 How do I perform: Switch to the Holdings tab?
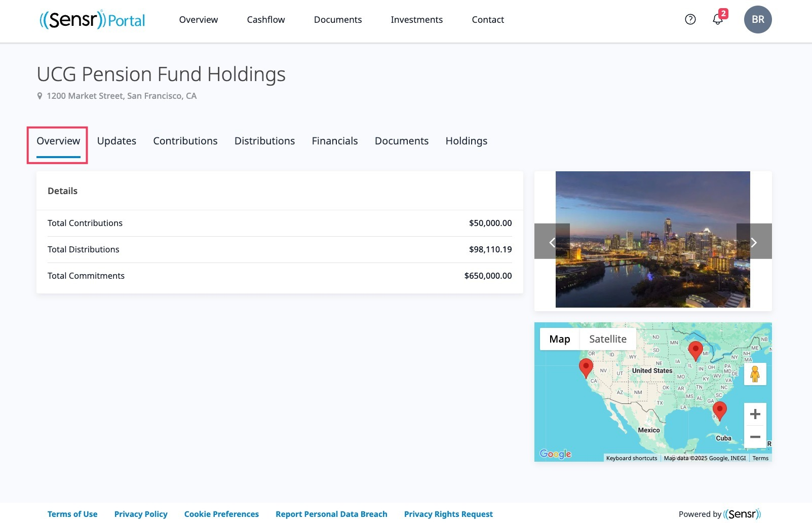pyautogui.click(x=467, y=141)
